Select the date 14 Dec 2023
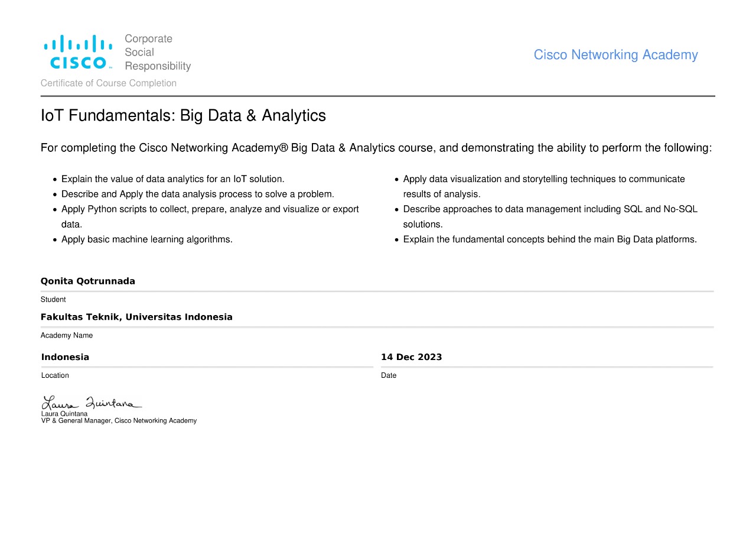The height and width of the screenshot is (535, 756). (x=411, y=357)
